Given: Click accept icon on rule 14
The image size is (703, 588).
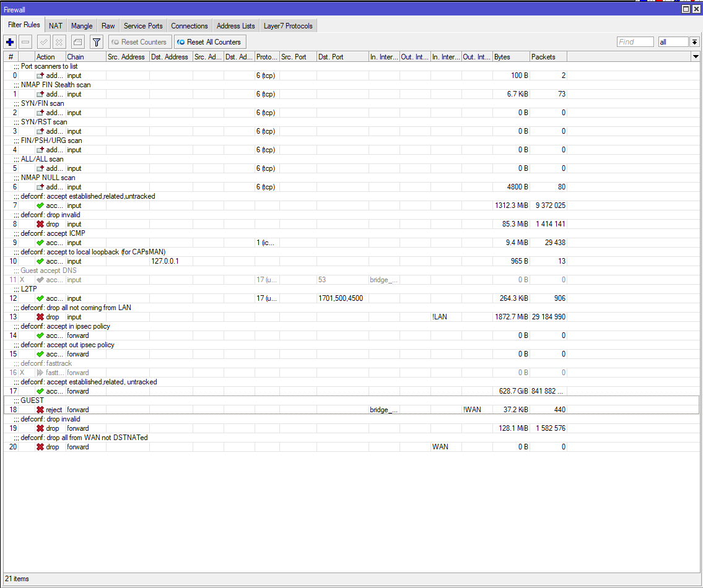Looking at the screenshot, I should click(x=40, y=335).
